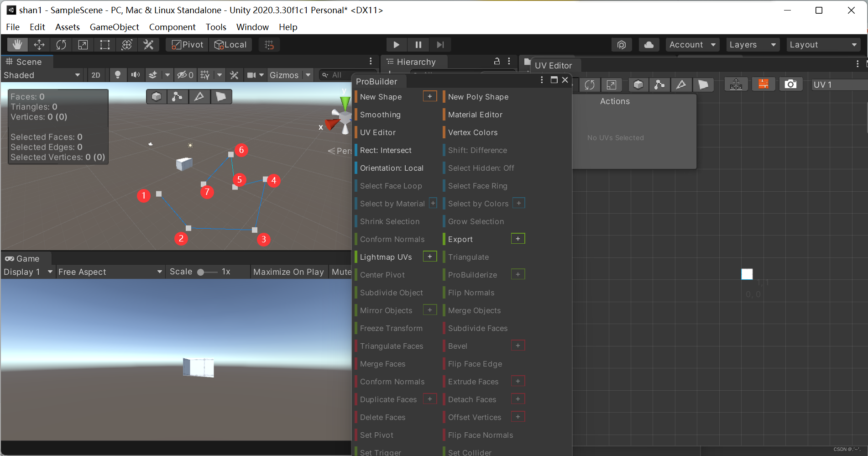Toggle Scene audio speaker icon
This screenshot has height=456, width=868.
[136, 75]
